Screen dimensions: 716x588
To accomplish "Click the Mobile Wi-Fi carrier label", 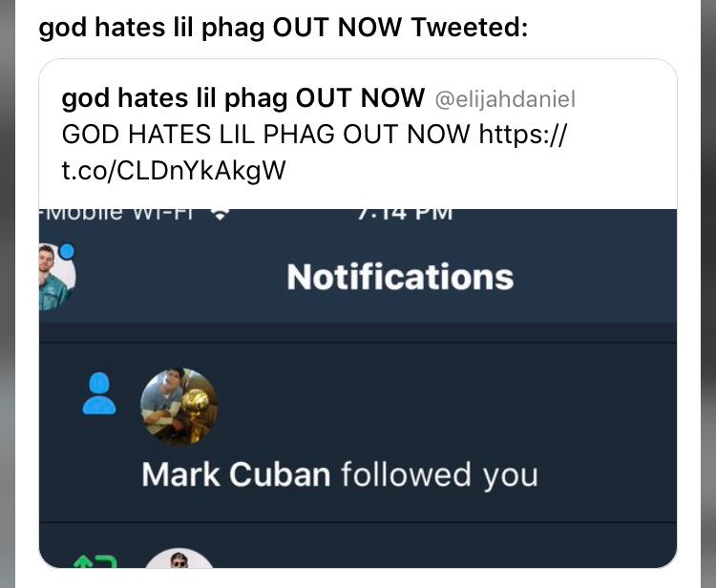I will coord(117,214).
